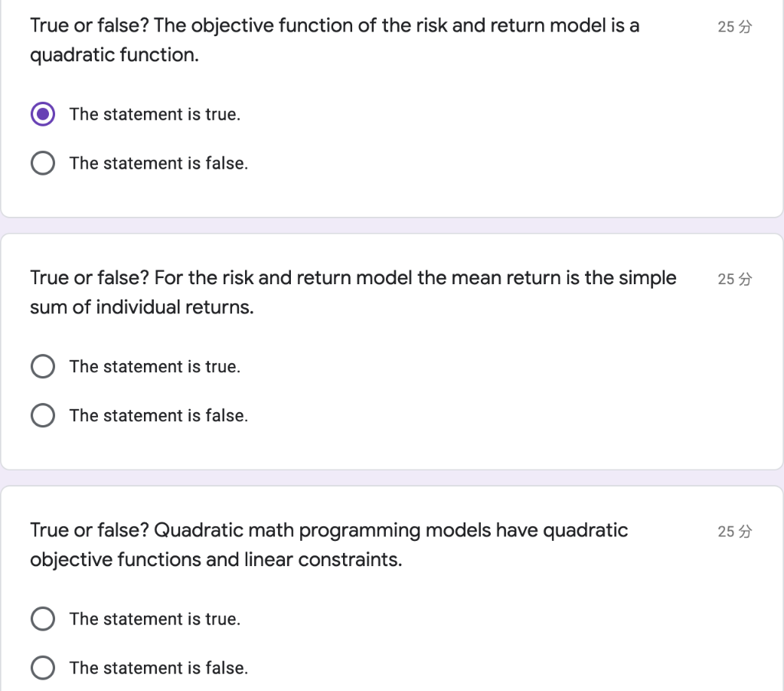Click the 'The statement is false.' label under question two
This screenshot has height=691, width=784.
point(158,415)
